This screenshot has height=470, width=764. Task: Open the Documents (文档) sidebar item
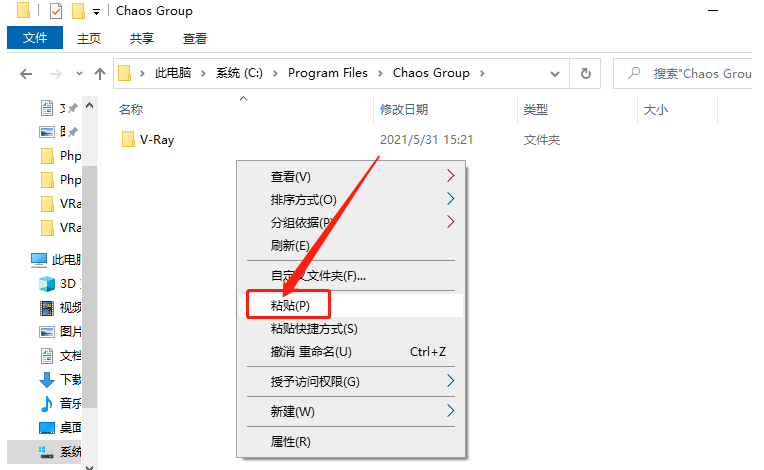[60, 356]
